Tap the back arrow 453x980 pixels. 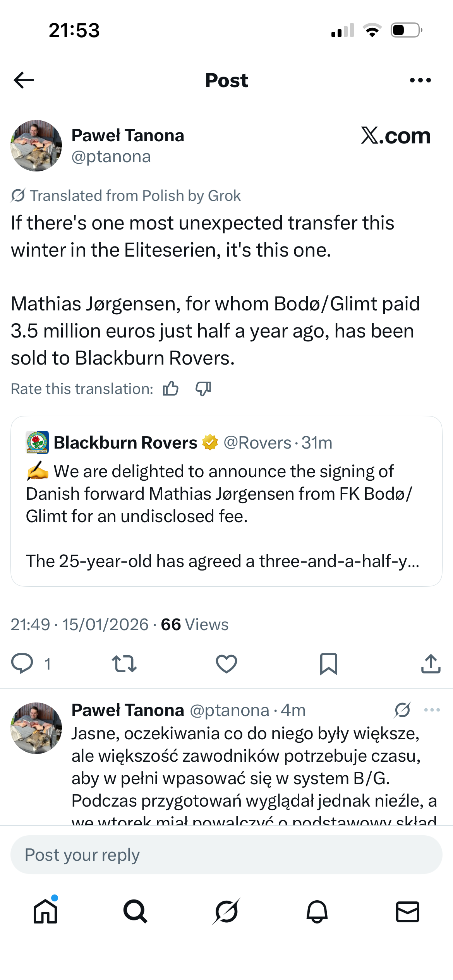point(24,81)
